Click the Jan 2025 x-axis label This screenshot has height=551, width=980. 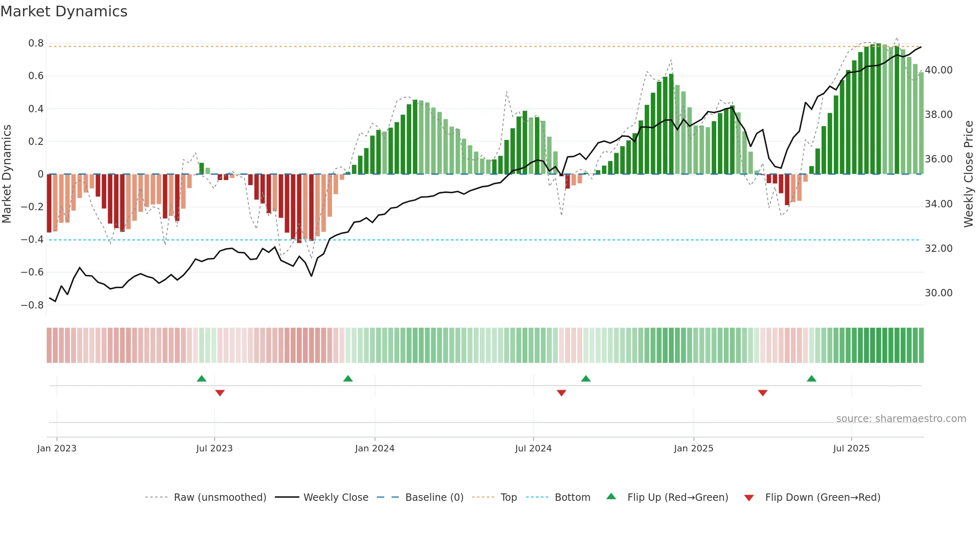tap(694, 448)
